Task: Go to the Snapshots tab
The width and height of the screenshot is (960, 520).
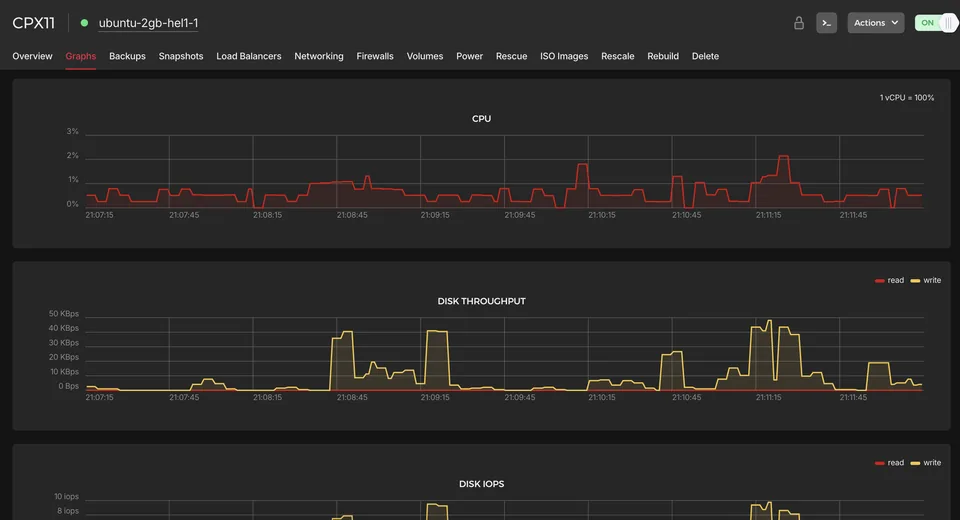Action: pyautogui.click(x=181, y=56)
